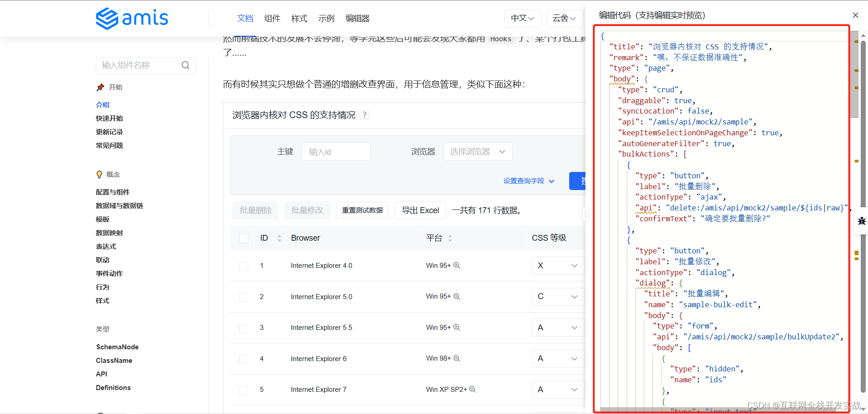Screen dimensions: 868x414
Task: Open CSS grade dropdown showing C
Action: coord(558,296)
